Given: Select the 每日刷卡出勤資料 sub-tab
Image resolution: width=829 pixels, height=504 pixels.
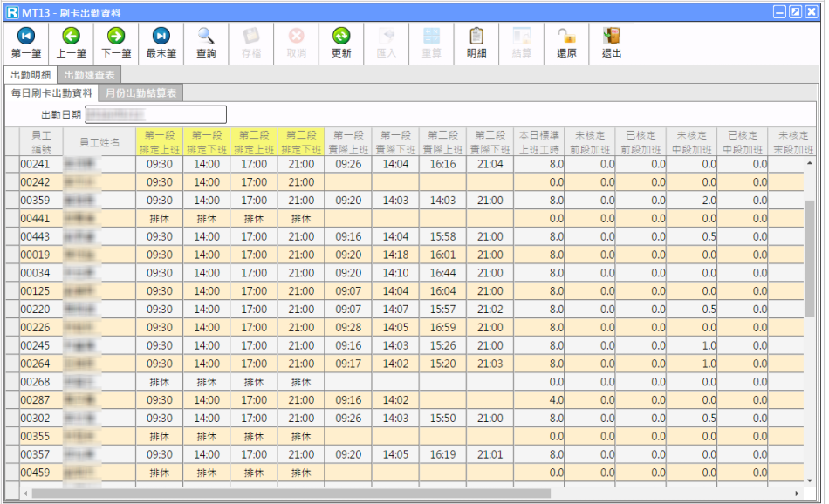Looking at the screenshot, I should [x=51, y=93].
